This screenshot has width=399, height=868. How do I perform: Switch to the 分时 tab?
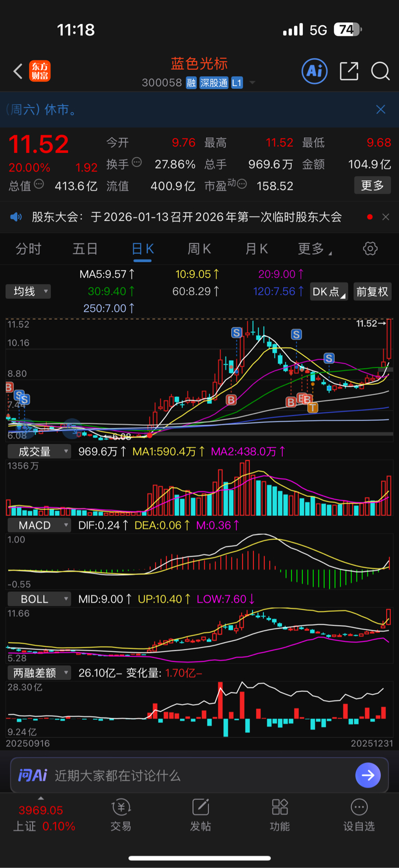pos(29,249)
